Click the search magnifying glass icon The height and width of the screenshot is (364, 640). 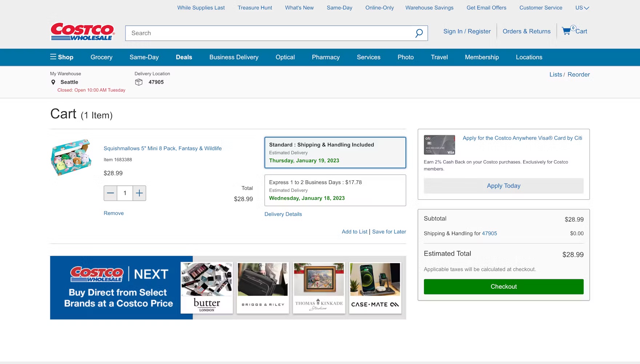(x=419, y=33)
